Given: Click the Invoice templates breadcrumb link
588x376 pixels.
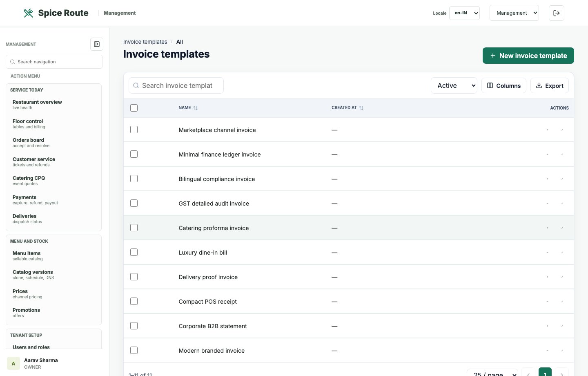Looking at the screenshot, I should tap(145, 42).
